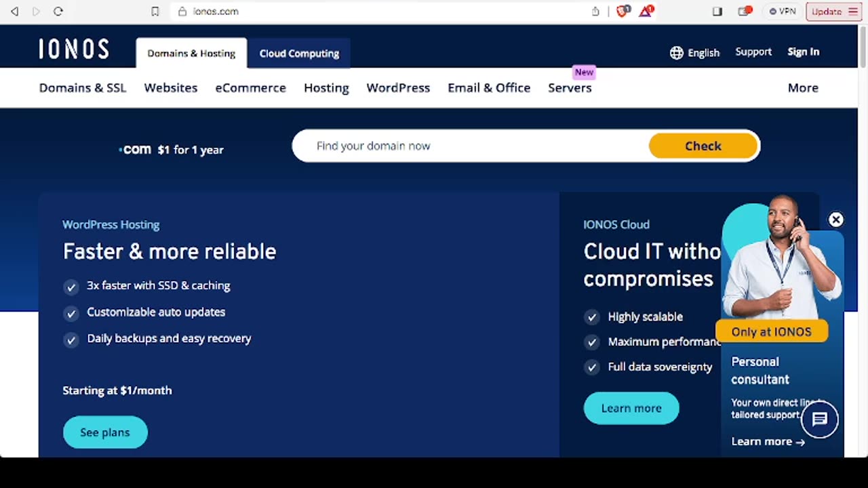Toggle the browser sidebar panel icon

point(717,12)
